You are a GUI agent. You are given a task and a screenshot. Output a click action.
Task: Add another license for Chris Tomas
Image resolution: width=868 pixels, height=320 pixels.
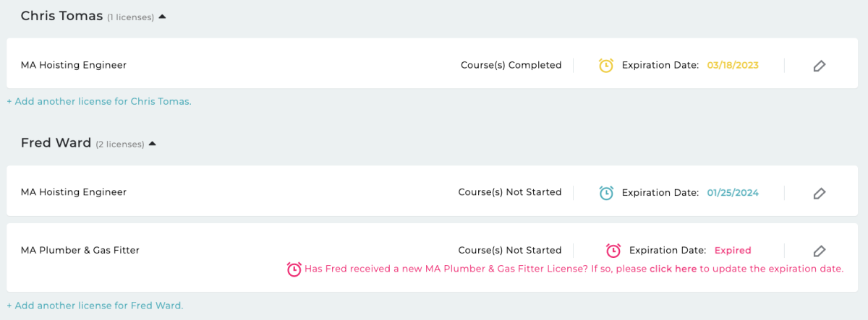99,102
